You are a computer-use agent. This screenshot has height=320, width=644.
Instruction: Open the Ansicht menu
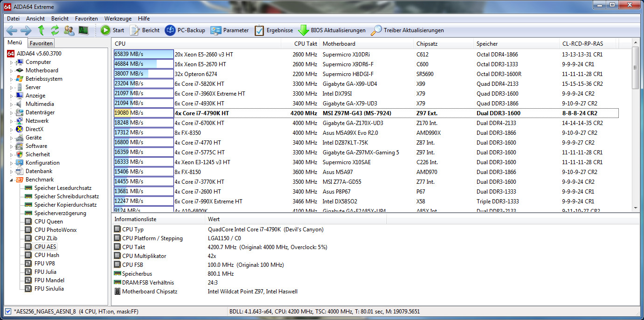click(x=35, y=19)
